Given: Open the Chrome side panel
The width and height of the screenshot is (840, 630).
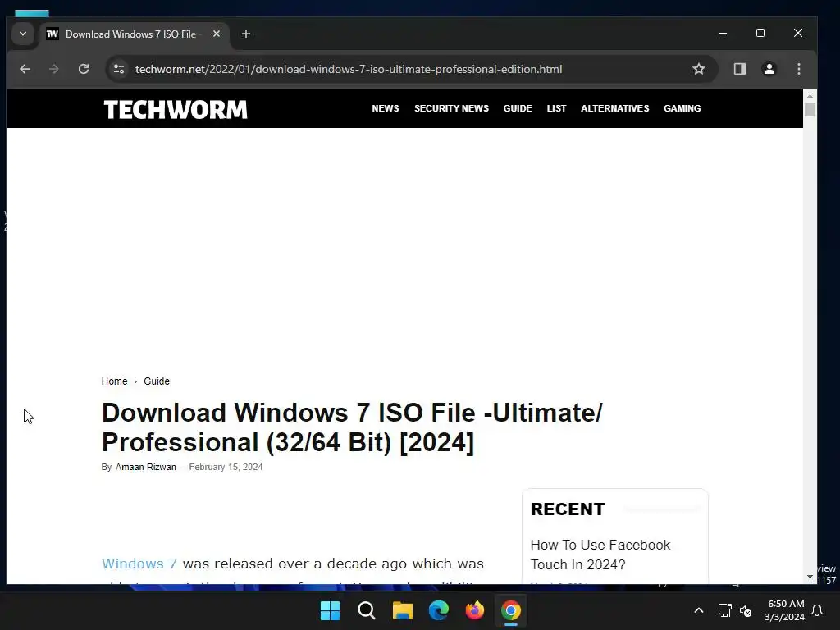Looking at the screenshot, I should click(740, 69).
